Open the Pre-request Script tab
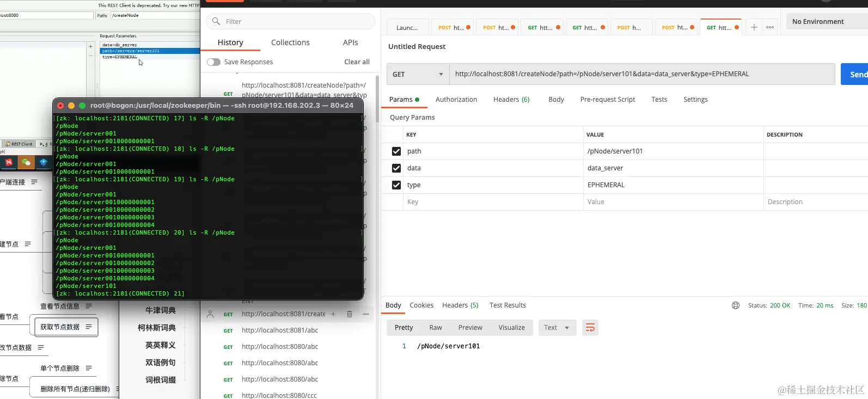Image resolution: width=868 pixels, height=399 pixels. (x=608, y=100)
